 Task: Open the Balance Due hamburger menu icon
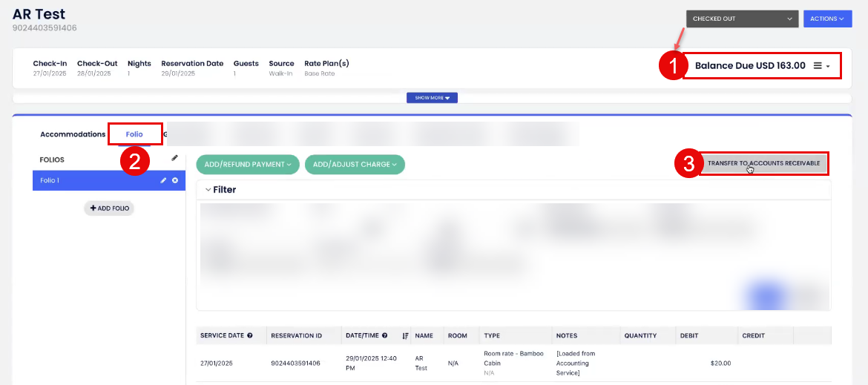tap(818, 66)
